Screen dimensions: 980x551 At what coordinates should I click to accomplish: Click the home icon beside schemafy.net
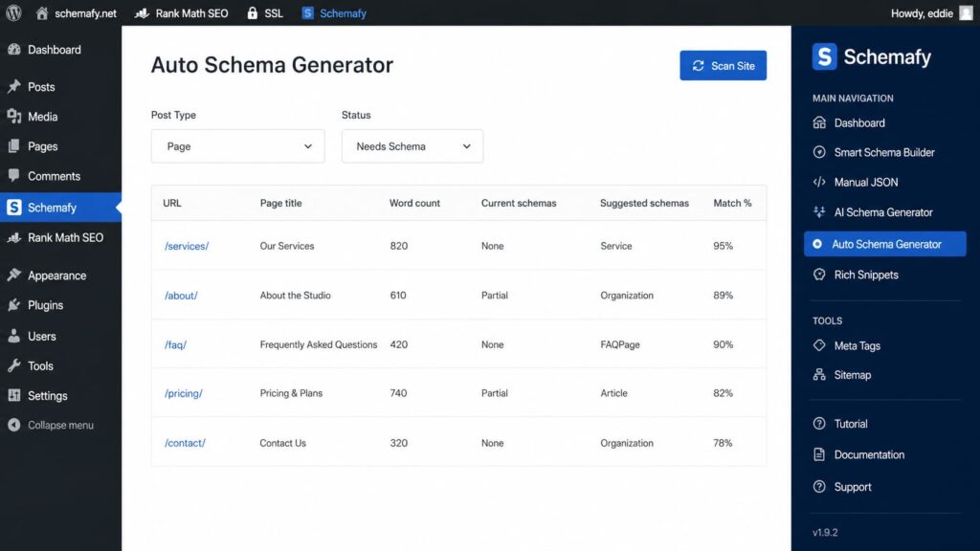(x=42, y=13)
